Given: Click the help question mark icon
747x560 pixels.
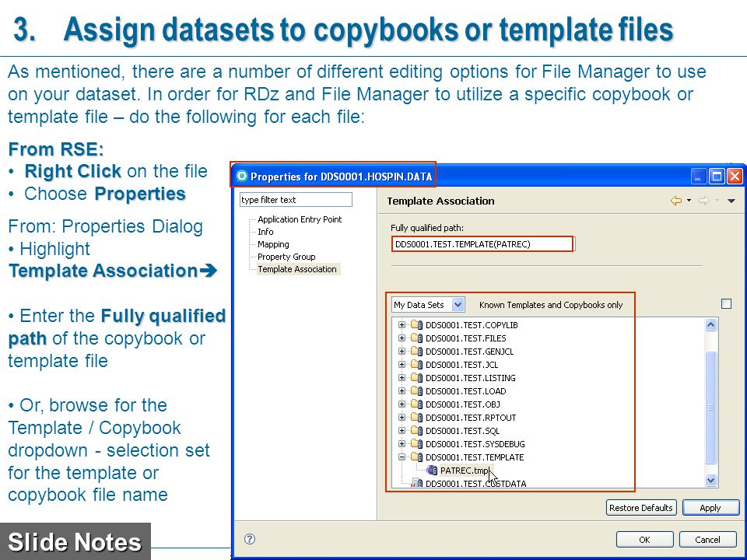Looking at the screenshot, I should (250, 538).
